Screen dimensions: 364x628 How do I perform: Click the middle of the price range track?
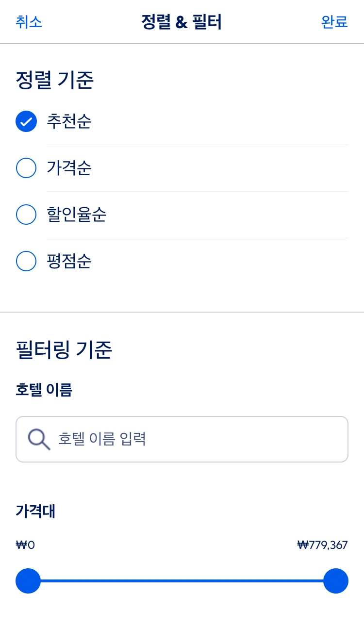pos(182,581)
